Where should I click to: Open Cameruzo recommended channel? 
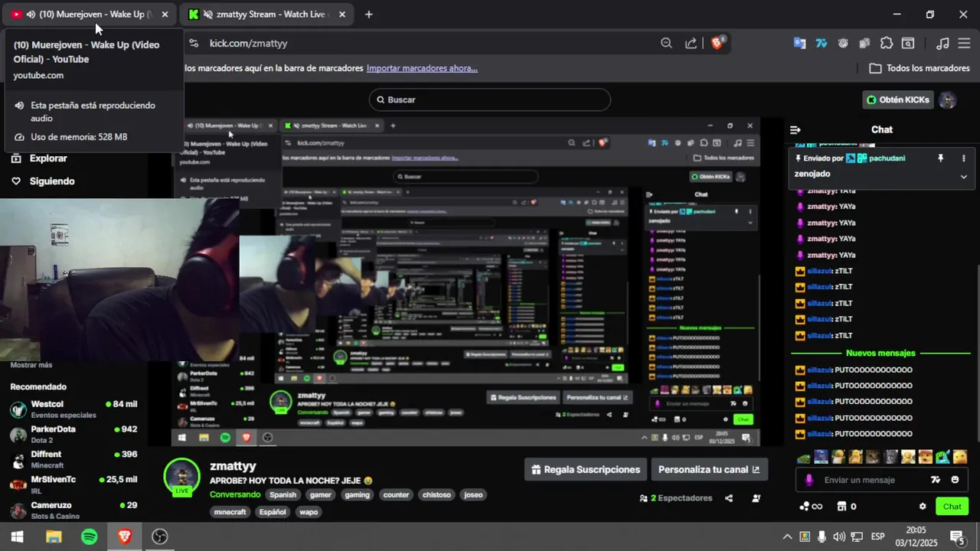point(73,510)
